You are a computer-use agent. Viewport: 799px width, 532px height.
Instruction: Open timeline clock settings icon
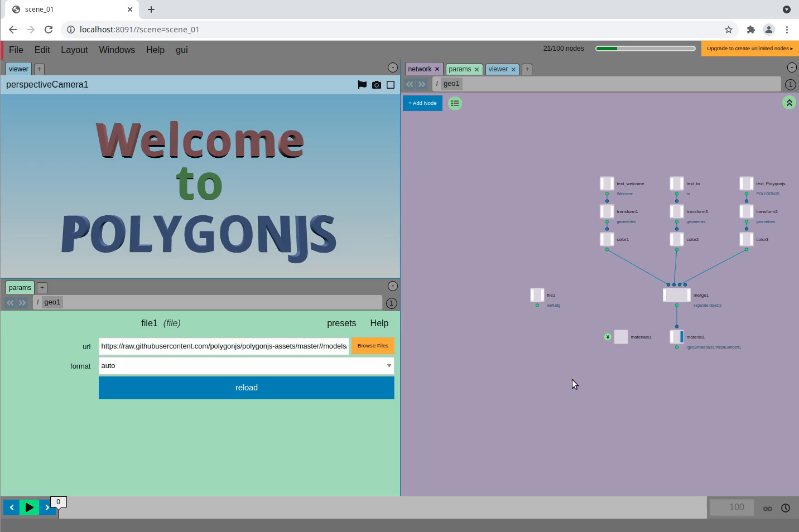(x=786, y=508)
